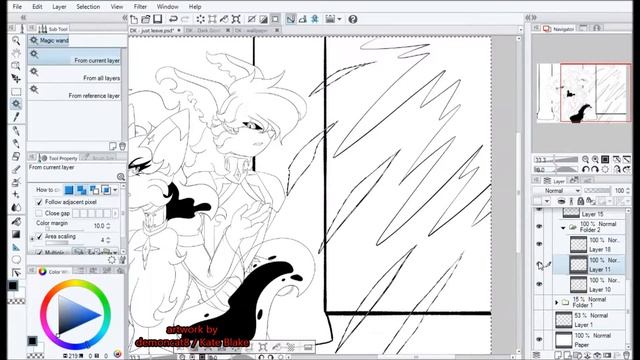Hide Folder 2 using its eye icon
This screenshot has height=360, width=640.
(x=539, y=226)
